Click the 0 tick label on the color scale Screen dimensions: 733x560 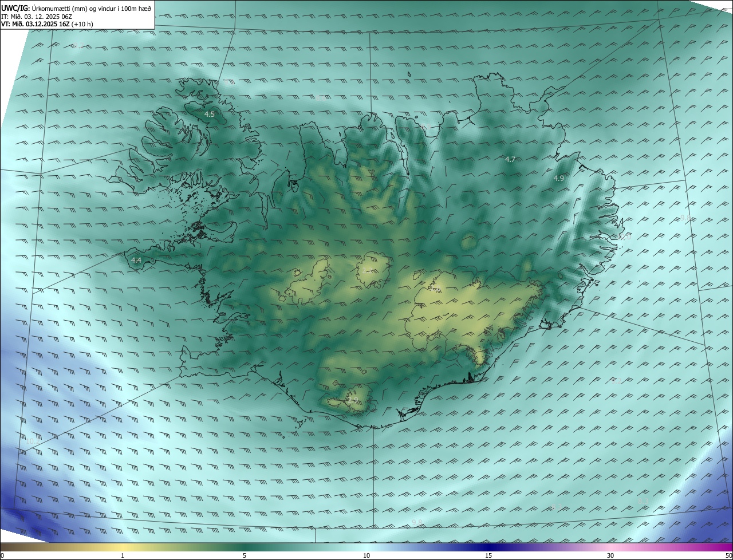tap(2, 556)
